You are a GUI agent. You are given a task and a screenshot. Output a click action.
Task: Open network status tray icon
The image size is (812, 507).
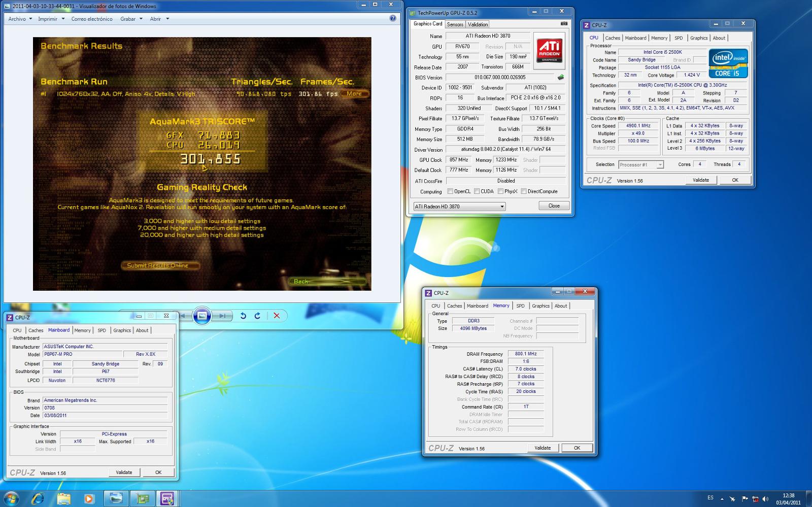[755, 499]
